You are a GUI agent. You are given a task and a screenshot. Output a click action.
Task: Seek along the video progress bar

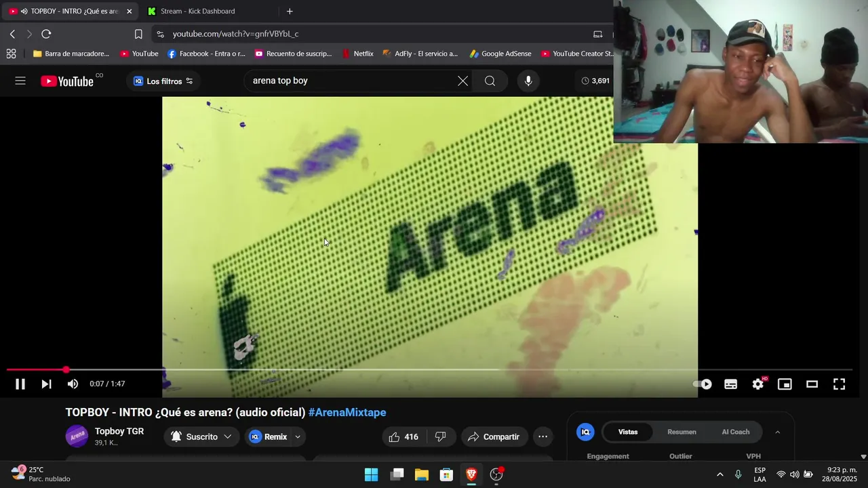429,370
